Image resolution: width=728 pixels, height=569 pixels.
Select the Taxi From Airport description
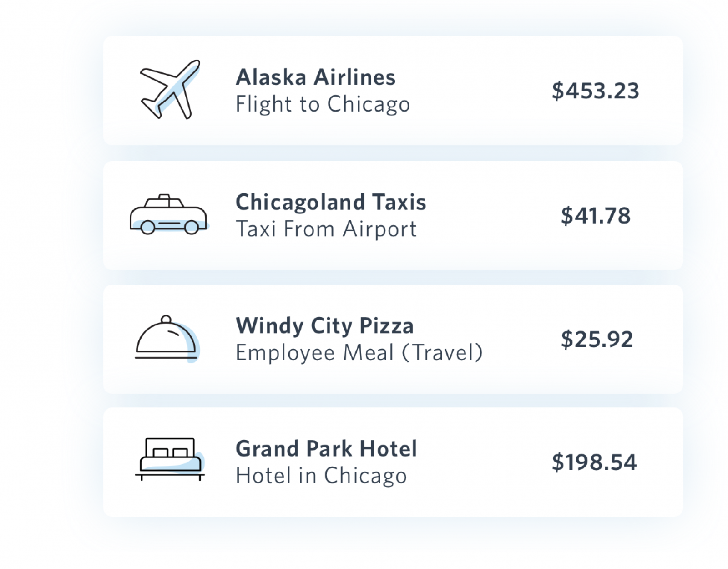click(326, 229)
